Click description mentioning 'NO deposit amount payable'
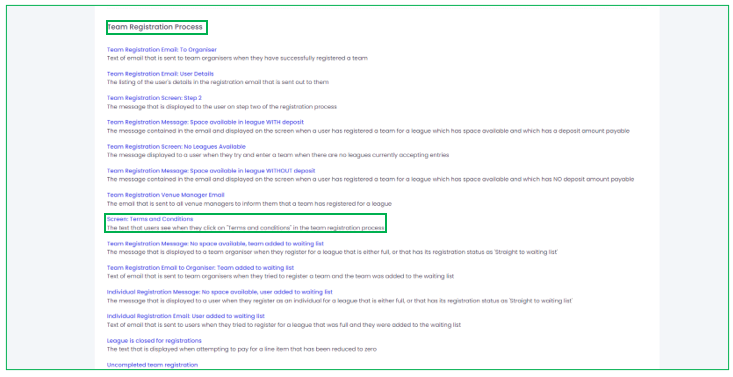The width and height of the screenshot is (733, 377). tap(370, 180)
